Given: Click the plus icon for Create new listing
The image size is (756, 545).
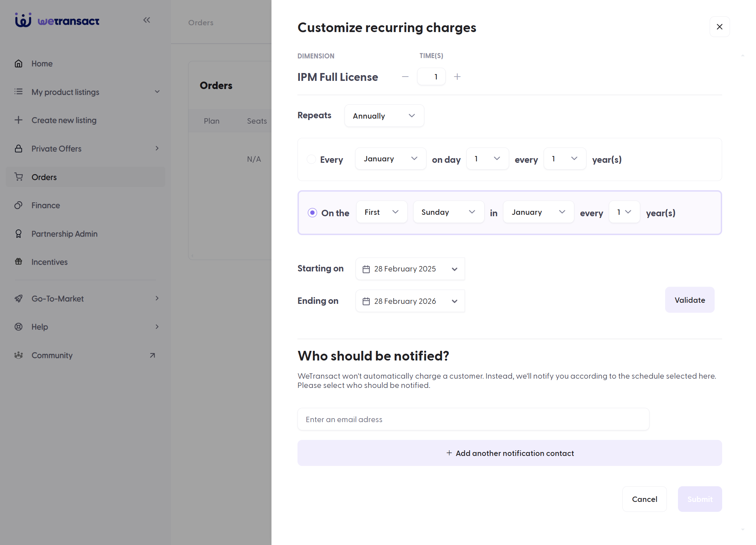Looking at the screenshot, I should [19, 120].
